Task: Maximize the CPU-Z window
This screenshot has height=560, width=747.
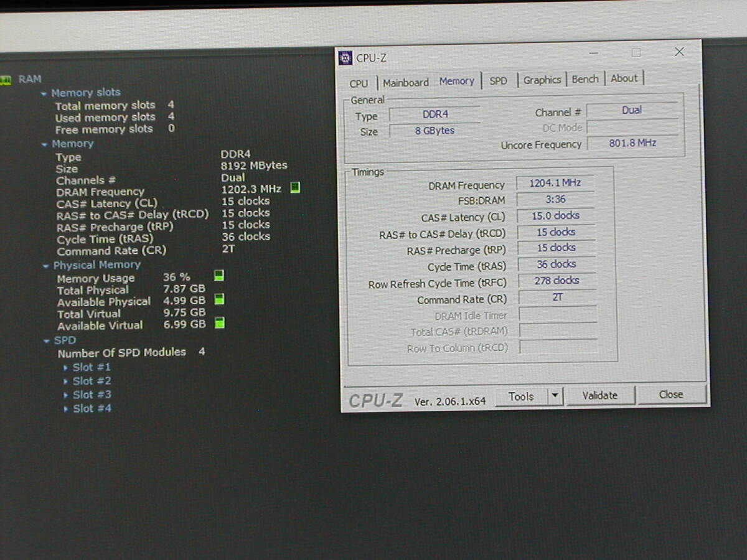Action: tap(636, 53)
